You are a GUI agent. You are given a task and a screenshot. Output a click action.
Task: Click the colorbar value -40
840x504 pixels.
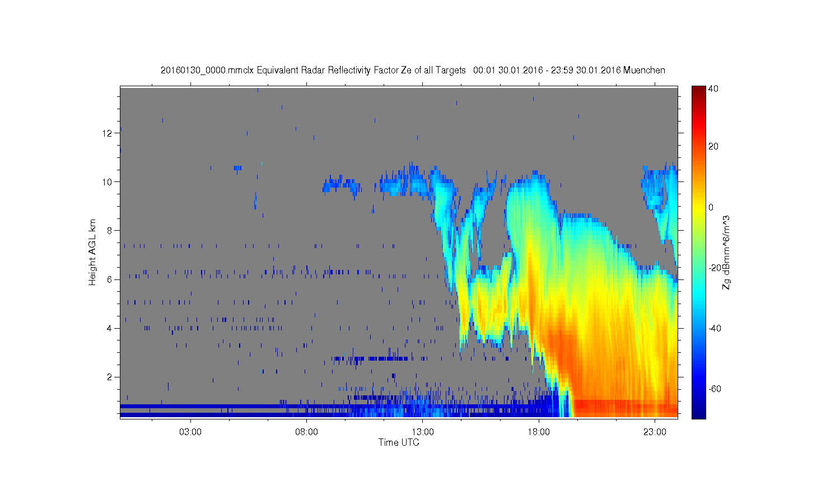tap(715, 328)
